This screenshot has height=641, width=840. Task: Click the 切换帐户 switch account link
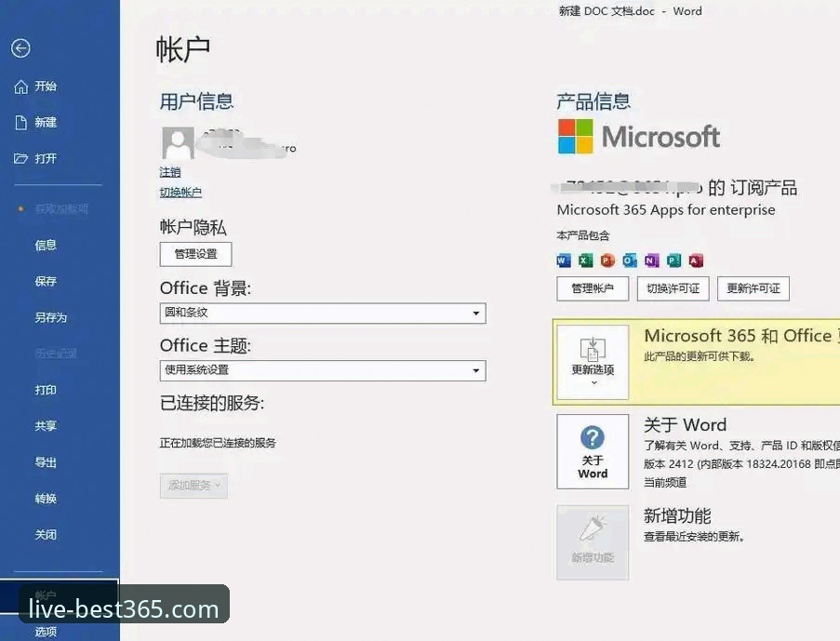tap(180, 192)
